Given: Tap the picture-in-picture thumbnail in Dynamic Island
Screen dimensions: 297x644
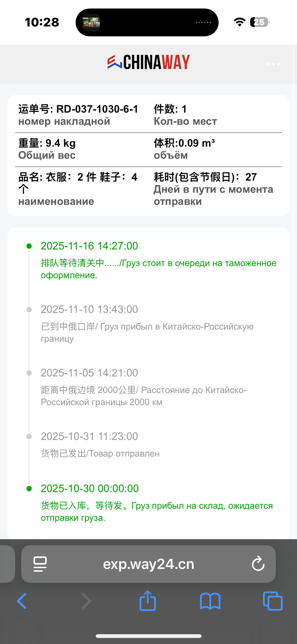Looking at the screenshot, I should click(x=91, y=22).
